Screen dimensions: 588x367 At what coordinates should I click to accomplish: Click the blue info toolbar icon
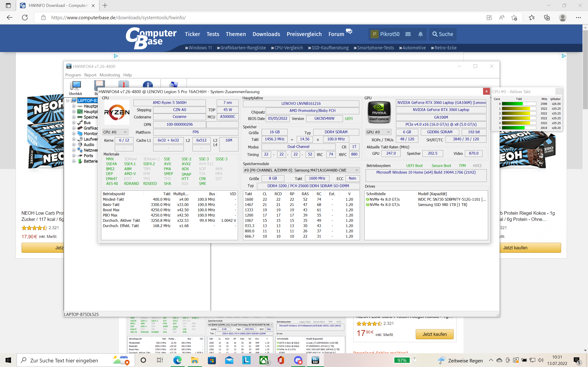[x=148, y=84]
